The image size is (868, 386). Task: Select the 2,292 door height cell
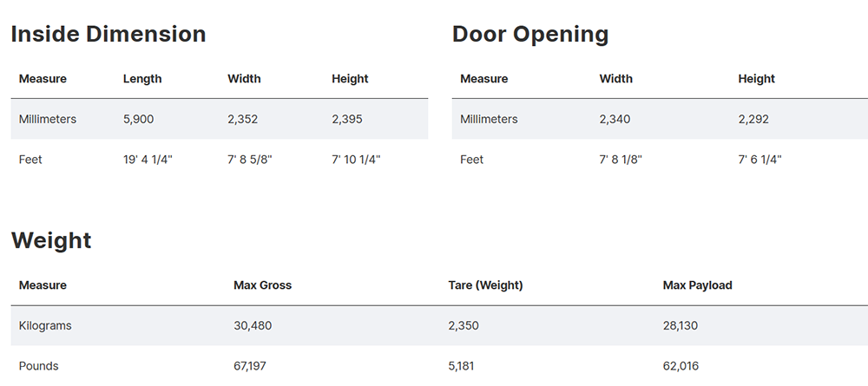tap(753, 119)
